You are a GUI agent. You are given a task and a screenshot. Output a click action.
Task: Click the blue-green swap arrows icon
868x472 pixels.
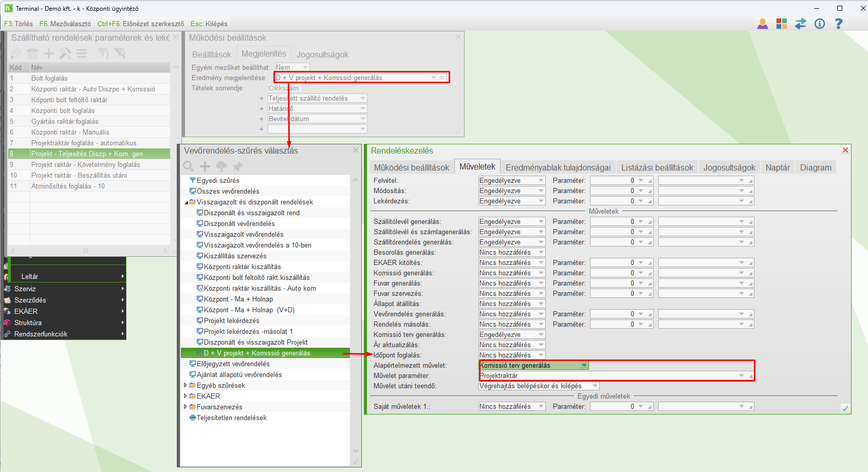[x=801, y=24]
